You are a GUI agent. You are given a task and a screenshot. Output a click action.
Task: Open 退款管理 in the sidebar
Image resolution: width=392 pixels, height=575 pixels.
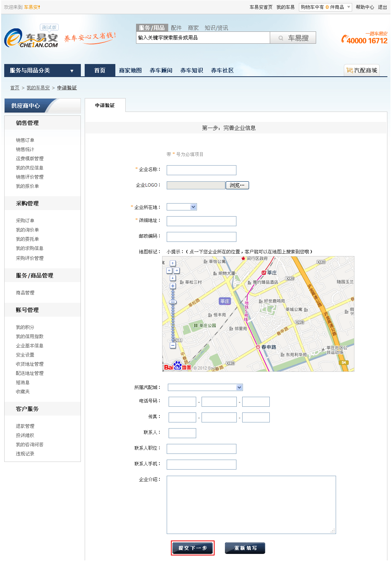pyautogui.click(x=25, y=426)
